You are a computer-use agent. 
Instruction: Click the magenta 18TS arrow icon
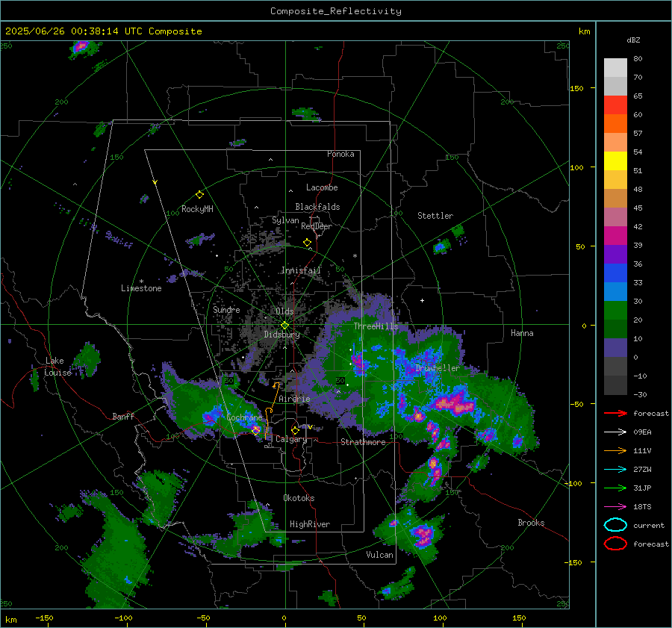point(615,507)
